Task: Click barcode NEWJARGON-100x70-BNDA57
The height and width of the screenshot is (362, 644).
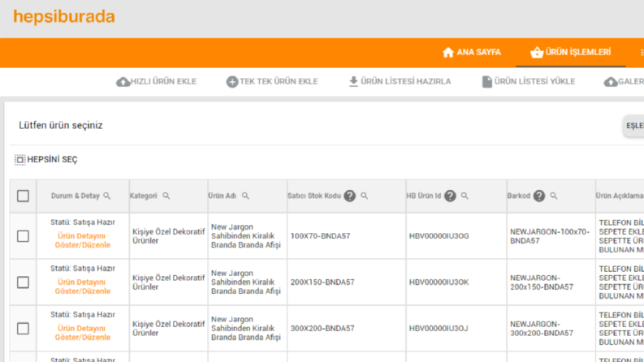Action: pyautogui.click(x=550, y=236)
